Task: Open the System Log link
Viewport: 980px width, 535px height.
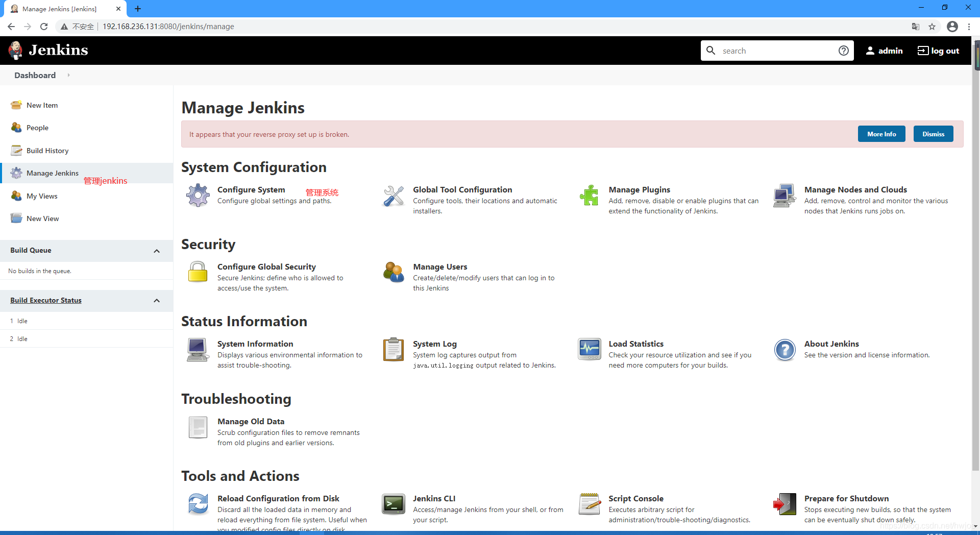Action: [435, 344]
